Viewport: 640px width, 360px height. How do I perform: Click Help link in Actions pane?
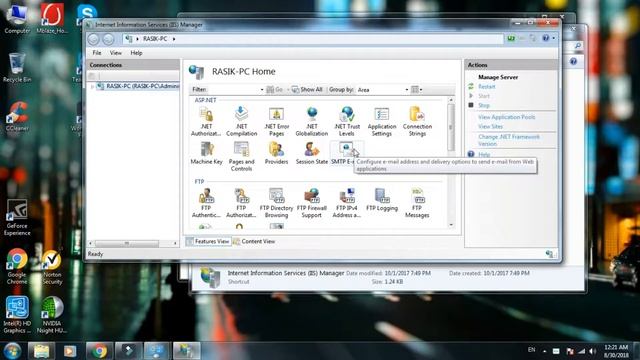(x=484, y=155)
